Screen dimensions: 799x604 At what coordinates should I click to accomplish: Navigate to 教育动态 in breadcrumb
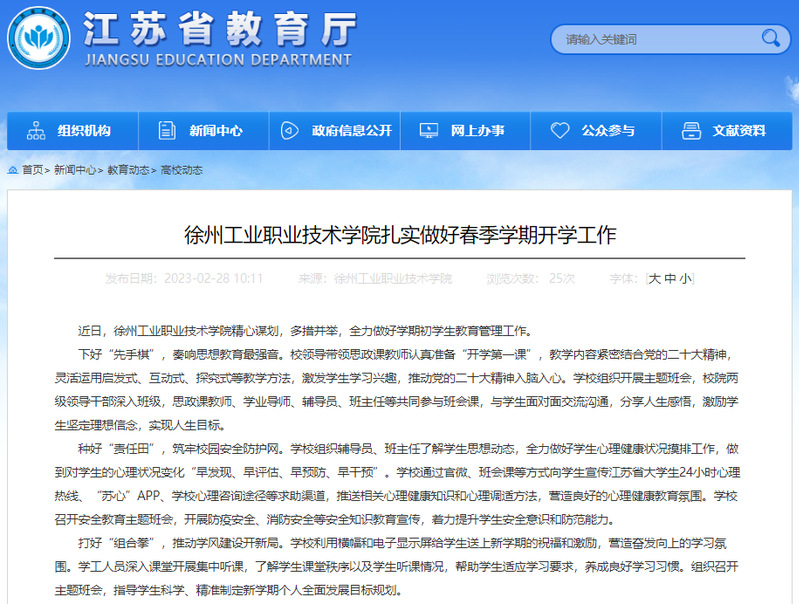pos(128,170)
